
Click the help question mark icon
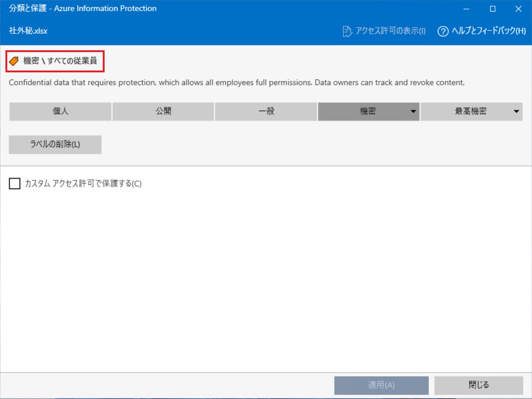pos(443,31)
